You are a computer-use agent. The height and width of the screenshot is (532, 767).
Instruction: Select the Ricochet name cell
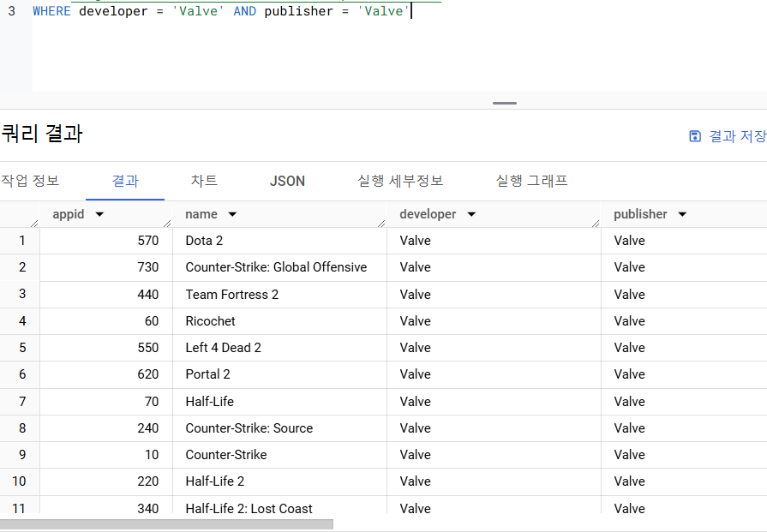(x=279, y=321)
